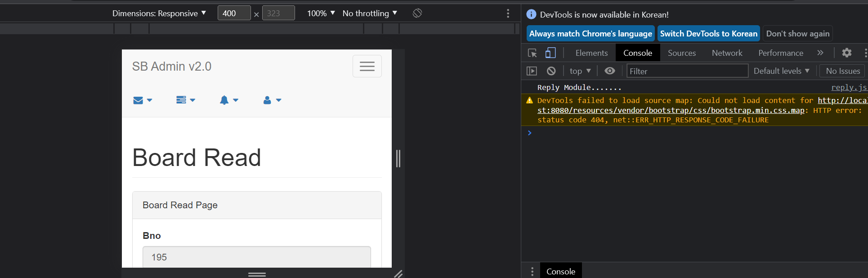
Task: Open the top context dropdown
Action: click(x=580, y=71)
